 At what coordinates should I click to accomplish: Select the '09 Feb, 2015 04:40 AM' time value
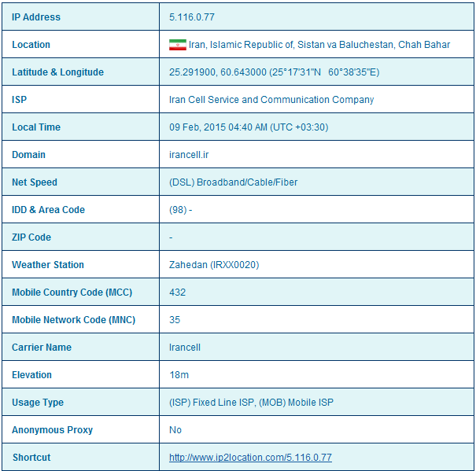pyautogui.click(x=218, y=127)
